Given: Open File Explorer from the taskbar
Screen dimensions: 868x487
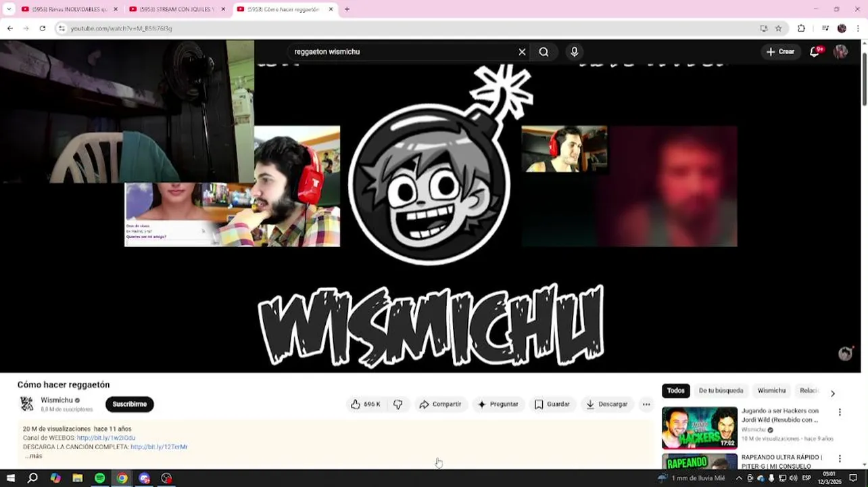Looking at the screenshot, I should [x=78, y=478].
